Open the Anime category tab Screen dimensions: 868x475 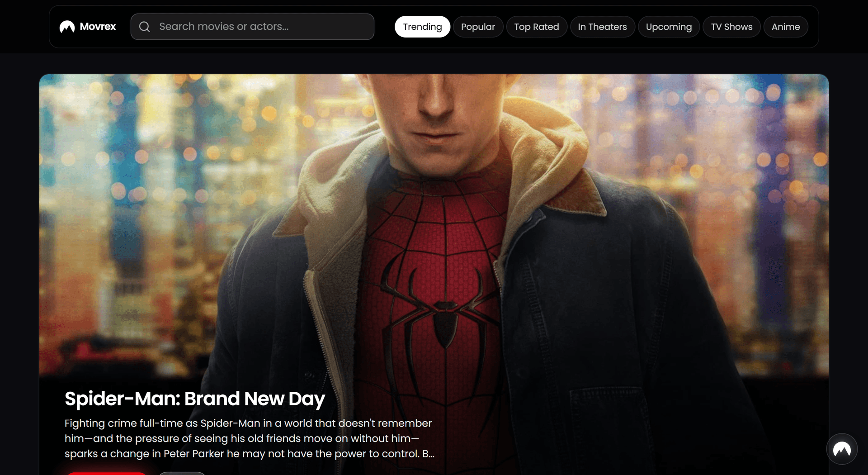tap(786, 27)
